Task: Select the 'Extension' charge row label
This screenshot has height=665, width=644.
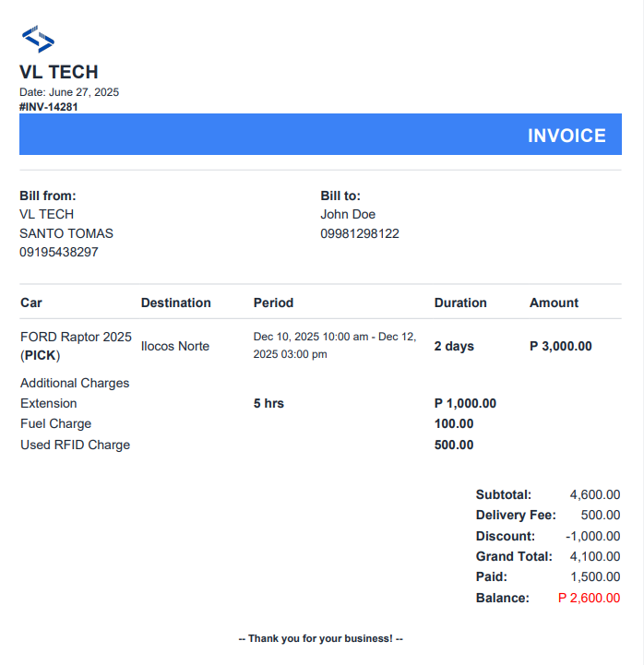Action: pyautogui.click(x=48, y=403)
